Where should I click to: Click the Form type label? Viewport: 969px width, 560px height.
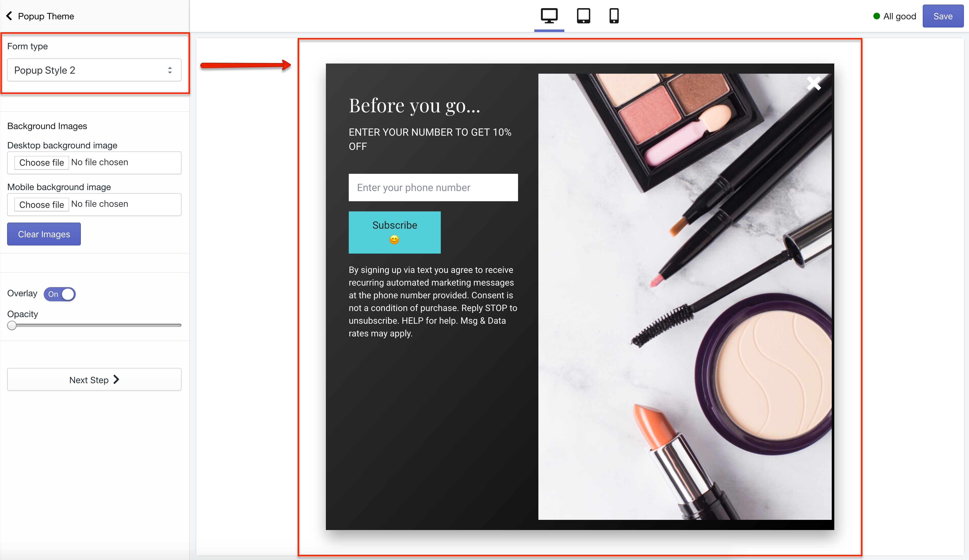pyautogui.click(x=28, y=46)
